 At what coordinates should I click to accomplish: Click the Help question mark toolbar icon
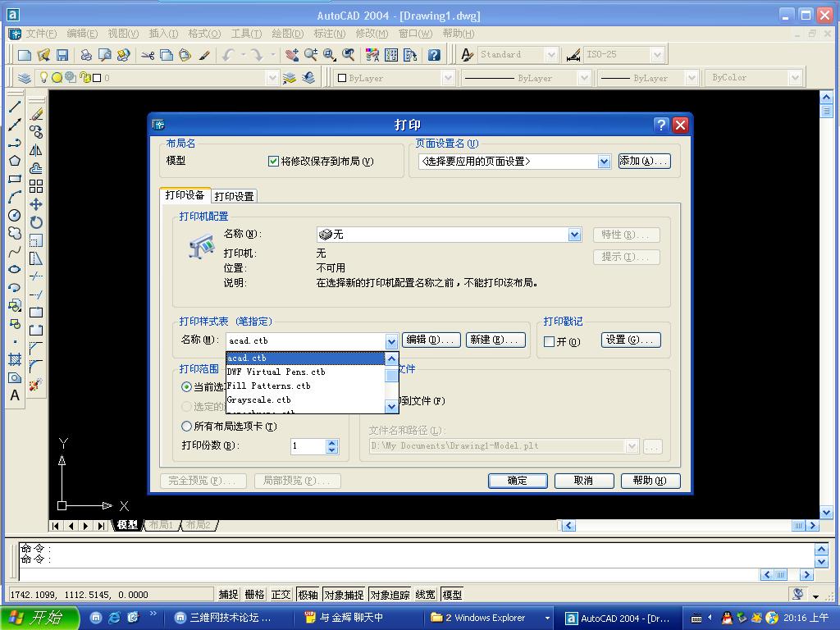tap(434, 55)
